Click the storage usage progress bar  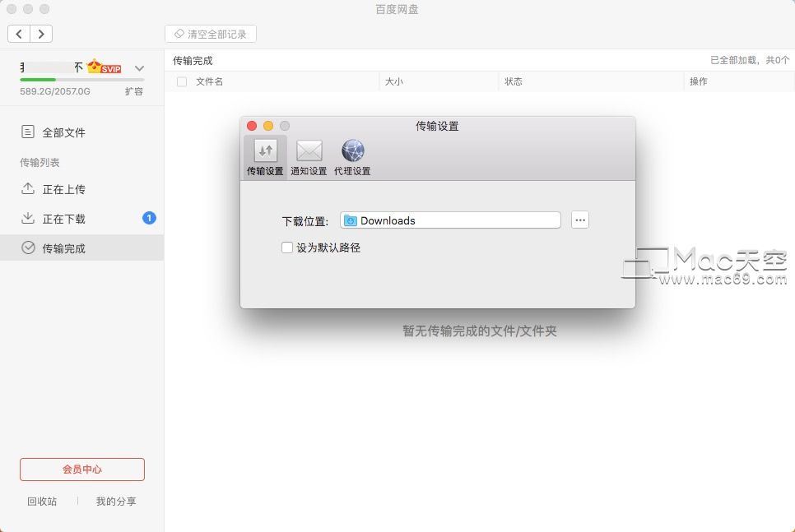[x=82, y=80]
